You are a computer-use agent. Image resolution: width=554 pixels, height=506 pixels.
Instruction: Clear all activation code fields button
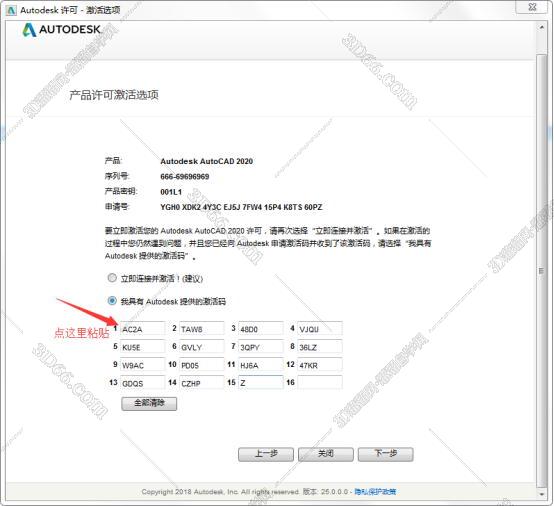pyautogui.click(x=149, y=404)
